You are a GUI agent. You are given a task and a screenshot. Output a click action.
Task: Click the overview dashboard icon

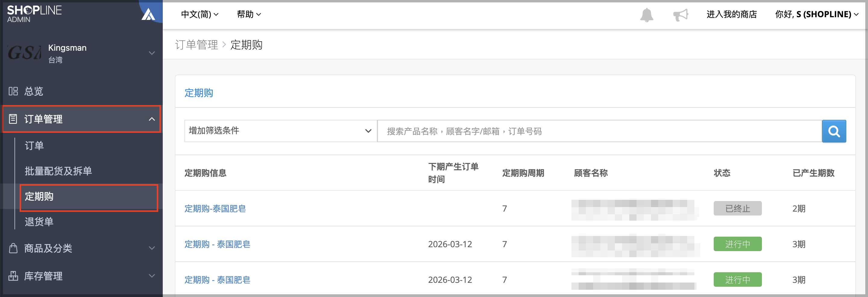coord(13,91)
